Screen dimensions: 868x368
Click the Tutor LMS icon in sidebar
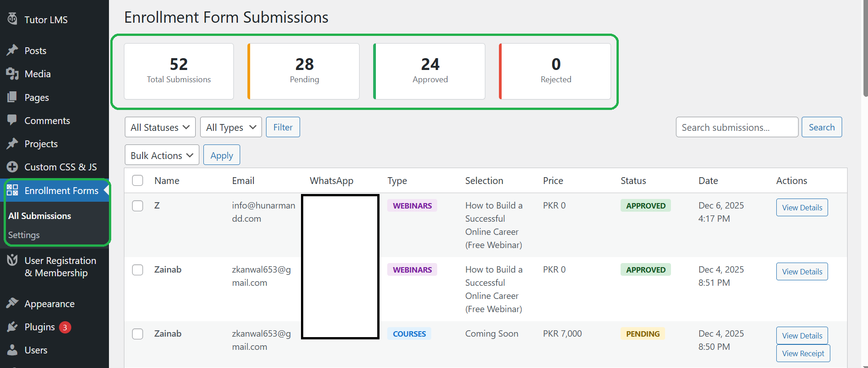tap(12, 19)
